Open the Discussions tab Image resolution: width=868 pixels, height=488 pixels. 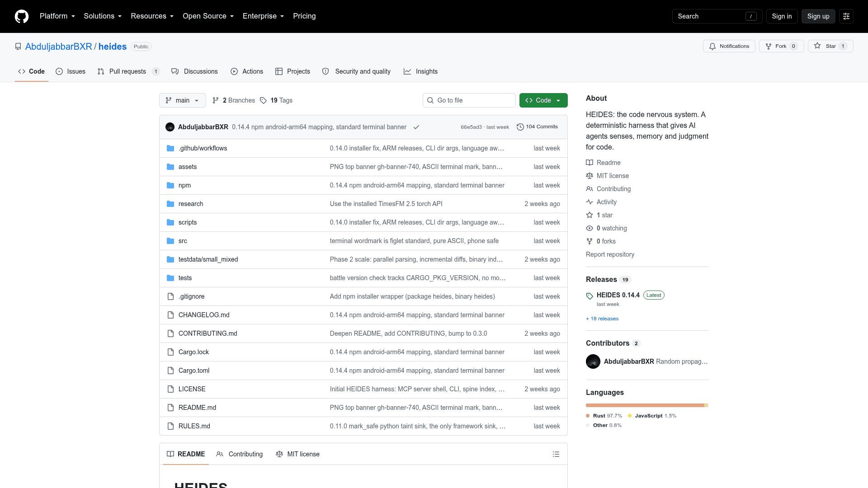click(194, 71)
